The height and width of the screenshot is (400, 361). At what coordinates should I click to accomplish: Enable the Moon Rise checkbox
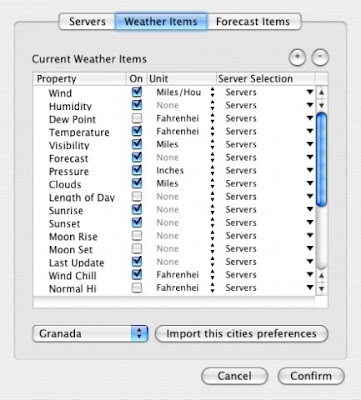point(137,236)
